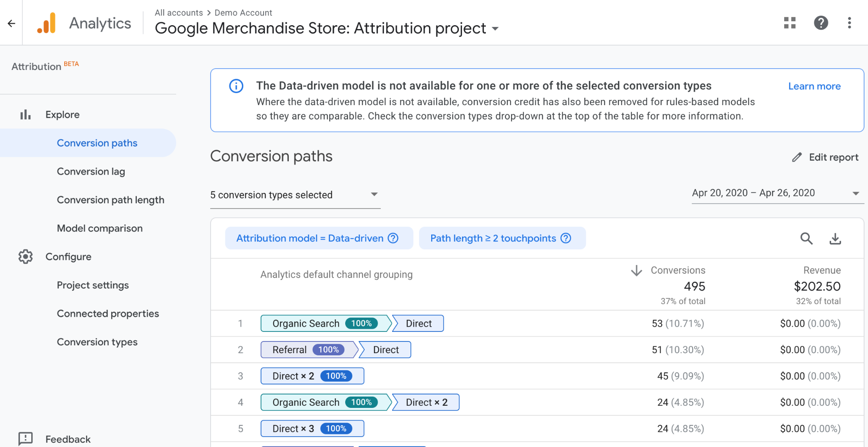This screenshot has width=868, height=447.
Task: Open Conversion path length report
Action: [110, 200]
